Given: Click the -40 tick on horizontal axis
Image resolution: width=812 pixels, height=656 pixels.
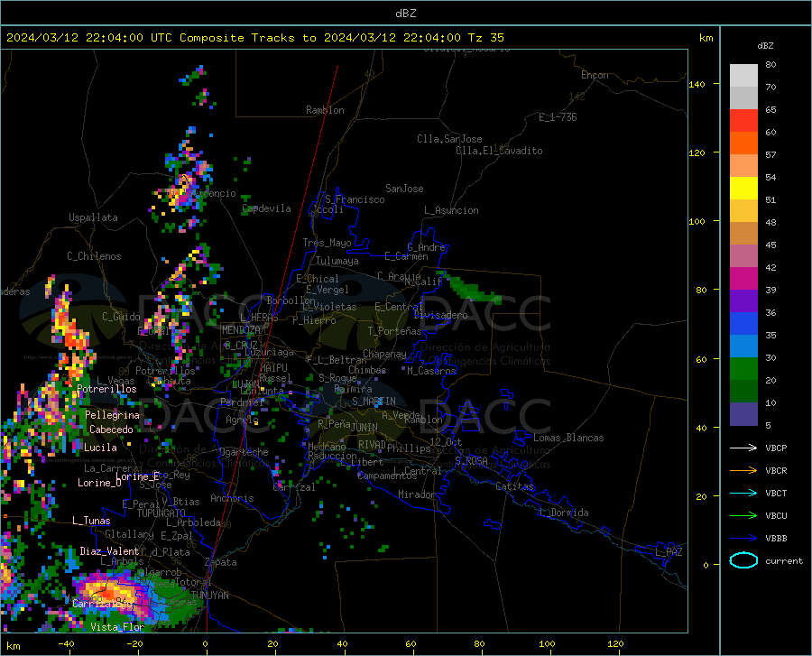Looking at the screenshot, I should pos(66,643).
